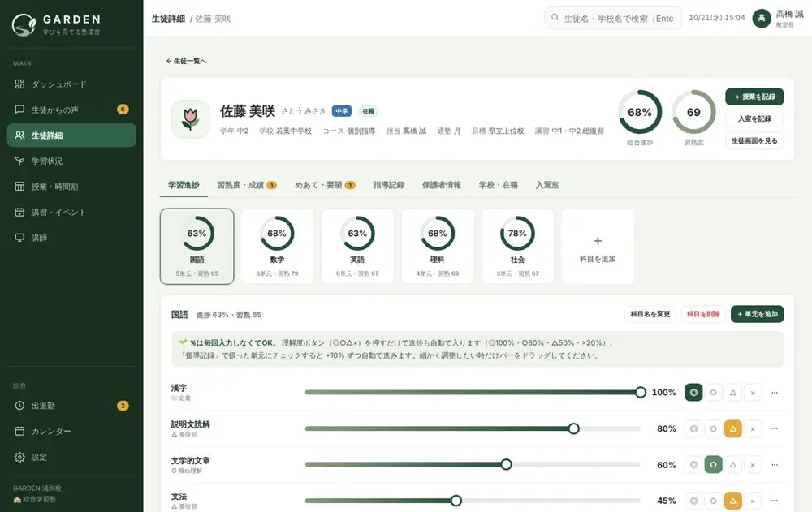Go to the 指導記録 tab
Screen dimensions: 812x512
pyautogui.click(x=389, y=185)
